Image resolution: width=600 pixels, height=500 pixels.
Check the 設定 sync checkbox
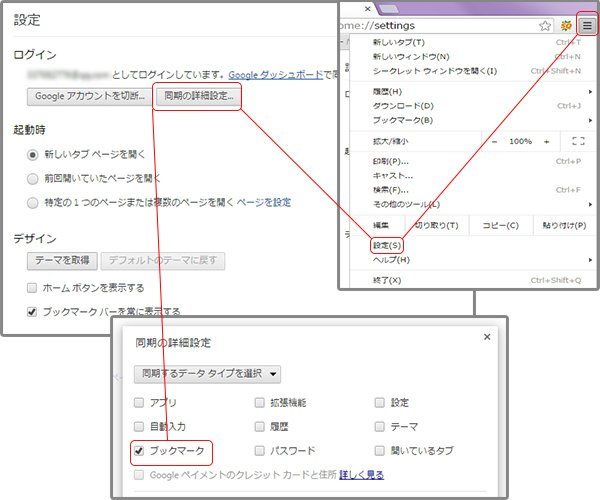coord(379,402)
